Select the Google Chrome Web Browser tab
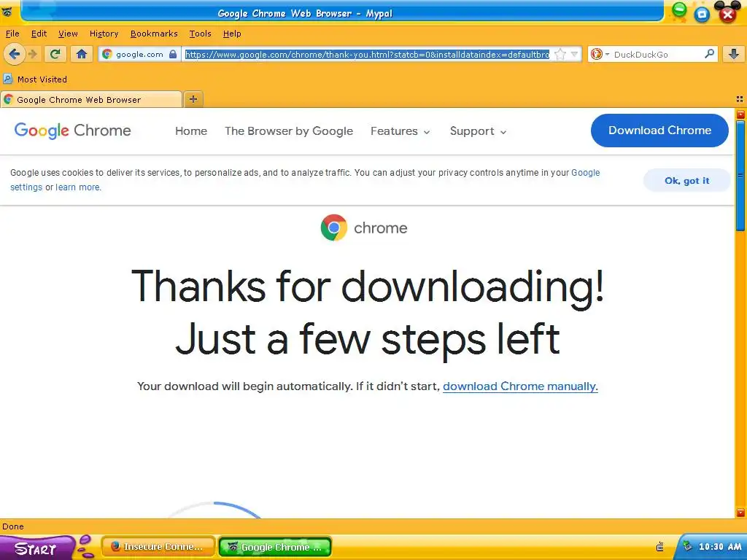The image size is (747, 560). tap(91, 99)
